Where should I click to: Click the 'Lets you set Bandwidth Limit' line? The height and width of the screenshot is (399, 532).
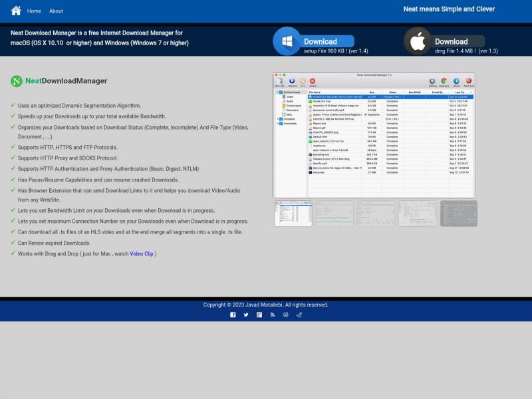(x=116, y=211)
